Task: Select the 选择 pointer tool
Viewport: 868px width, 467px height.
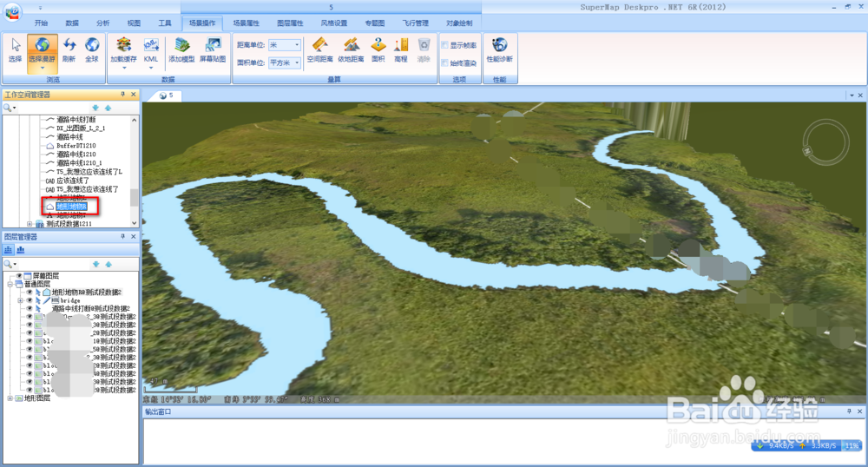Action: click(x=16, y=49)
